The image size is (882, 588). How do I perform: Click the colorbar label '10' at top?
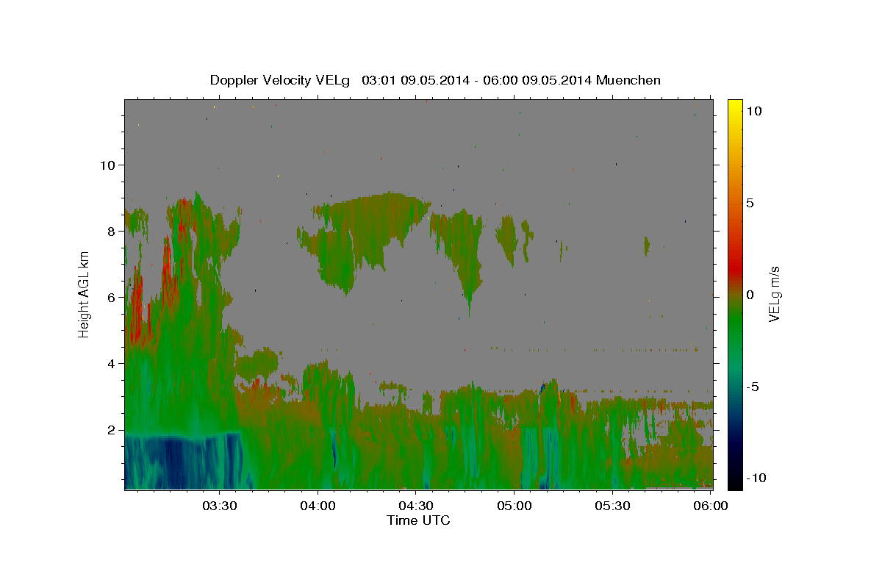click(753, 111)
